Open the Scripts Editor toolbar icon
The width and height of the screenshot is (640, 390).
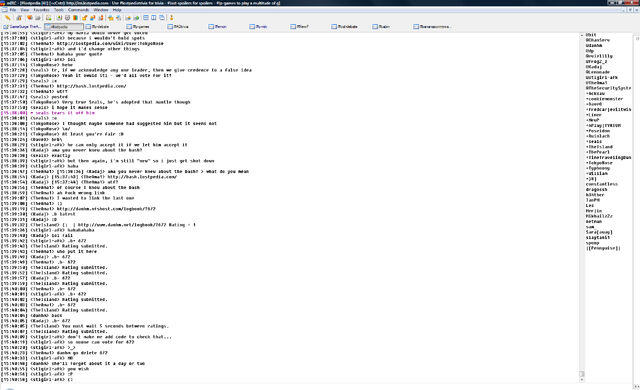[x=49, y=18]
